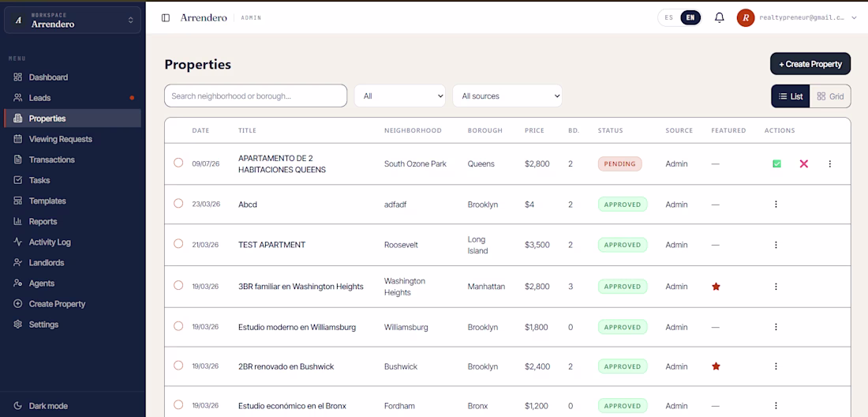Click the Manhattan borough cell
Image resolution: width=868 pixels, height=417 pixels.
(486, 287)
